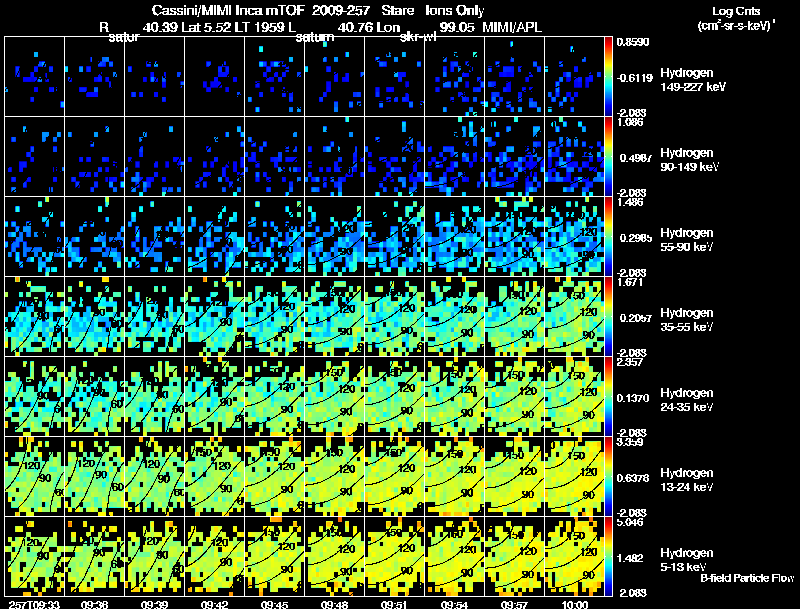This screenshot has width=800, height=609.
Task: Open the Hydrogen 24-35 keV panel at 09:39
Action: pyautogui.click(x=155, y=397)
